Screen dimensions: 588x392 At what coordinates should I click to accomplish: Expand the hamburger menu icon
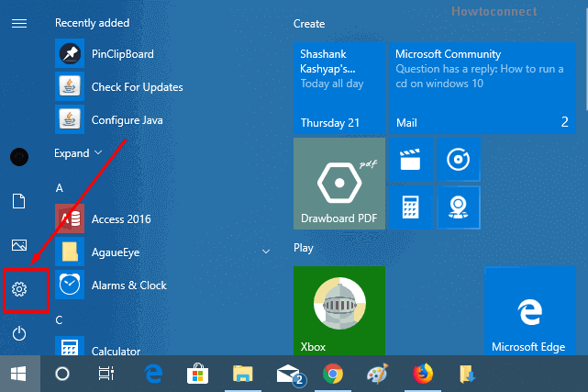(19, 24)
